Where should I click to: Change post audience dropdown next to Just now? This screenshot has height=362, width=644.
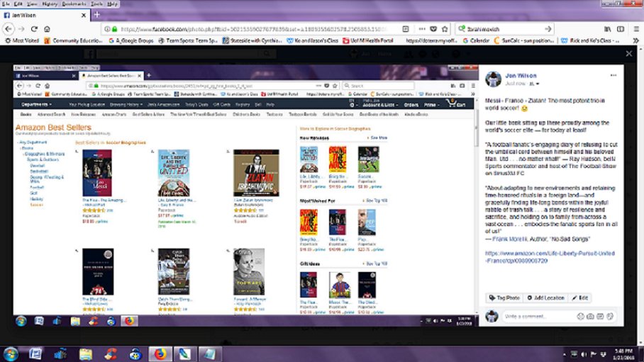pos(534,84)
